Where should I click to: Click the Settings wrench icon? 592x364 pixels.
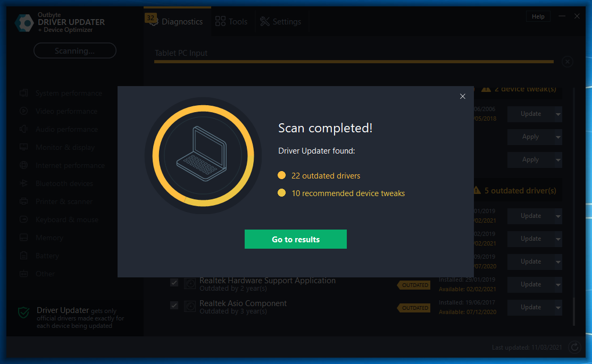tap(265, 21)
